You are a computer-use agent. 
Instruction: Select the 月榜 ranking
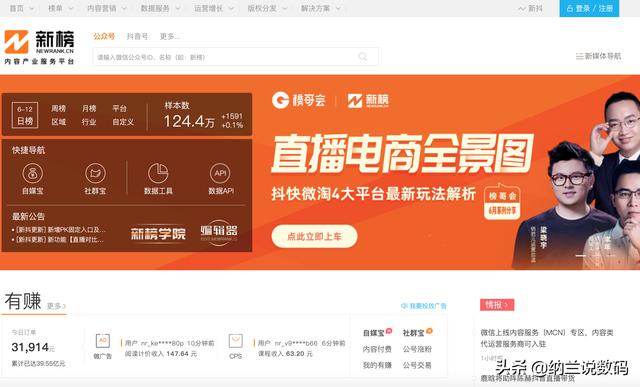click(x=89, y=109)
